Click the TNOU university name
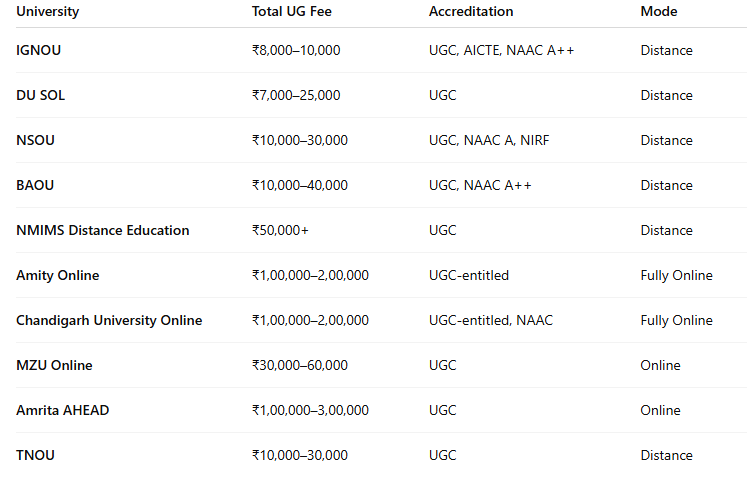The width and height of the screenshot is (747, 489). [36, 455]
